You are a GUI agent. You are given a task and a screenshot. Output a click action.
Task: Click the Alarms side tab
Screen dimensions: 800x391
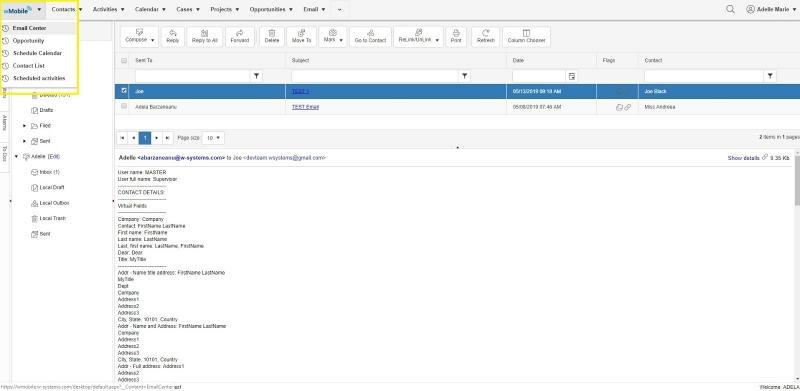[5, 123]
